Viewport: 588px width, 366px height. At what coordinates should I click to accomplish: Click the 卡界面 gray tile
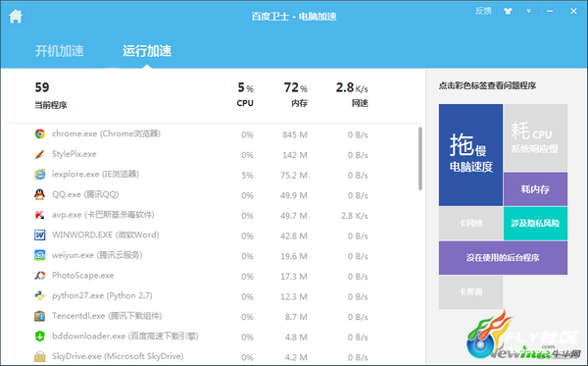coord(470,292)
